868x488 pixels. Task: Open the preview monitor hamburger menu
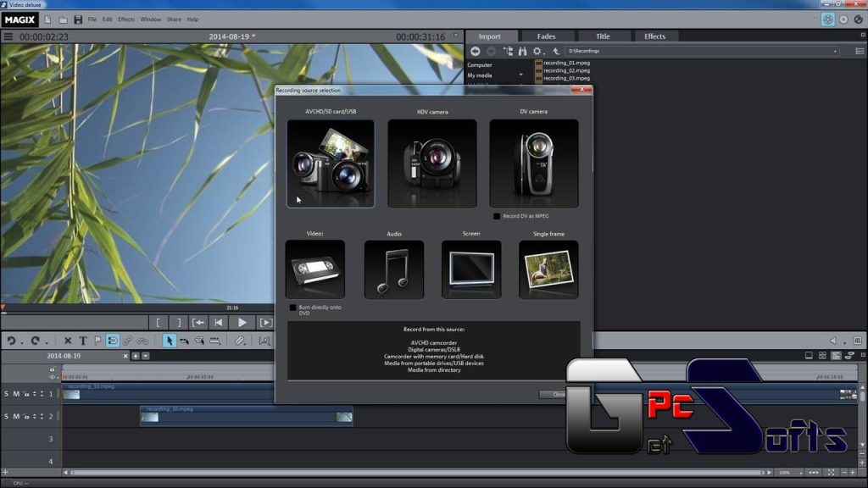[8, 36]
